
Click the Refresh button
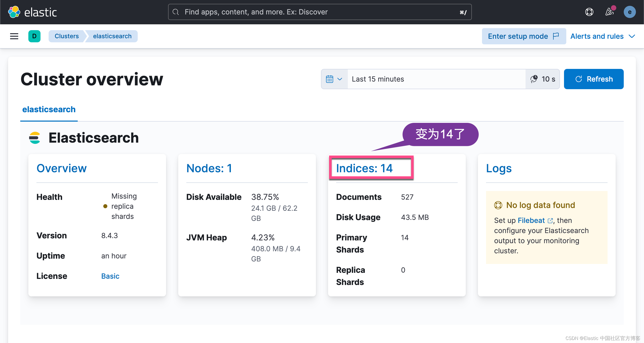(594, 79)
